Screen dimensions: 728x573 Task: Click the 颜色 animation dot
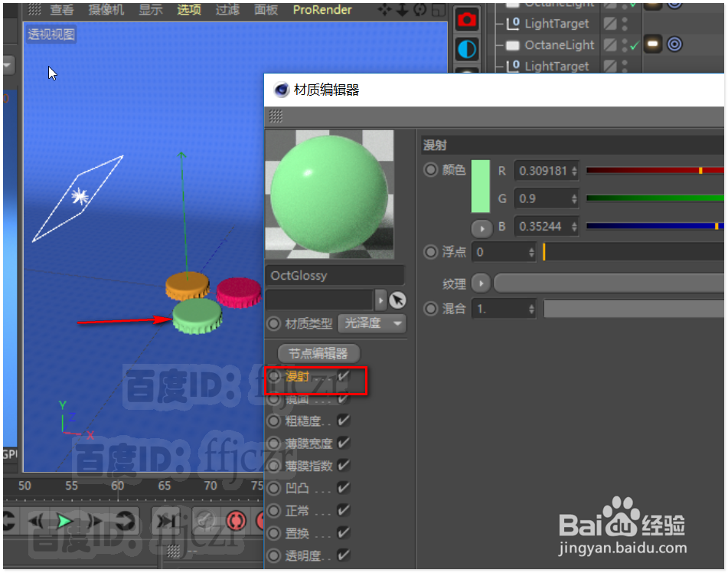coord(431,170)
